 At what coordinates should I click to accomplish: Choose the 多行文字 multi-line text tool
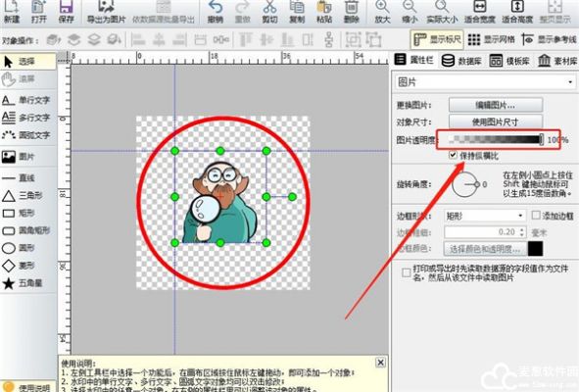(x=28, y=118)
